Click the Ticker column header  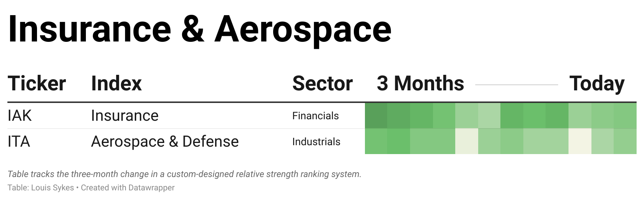coord(37,83)
